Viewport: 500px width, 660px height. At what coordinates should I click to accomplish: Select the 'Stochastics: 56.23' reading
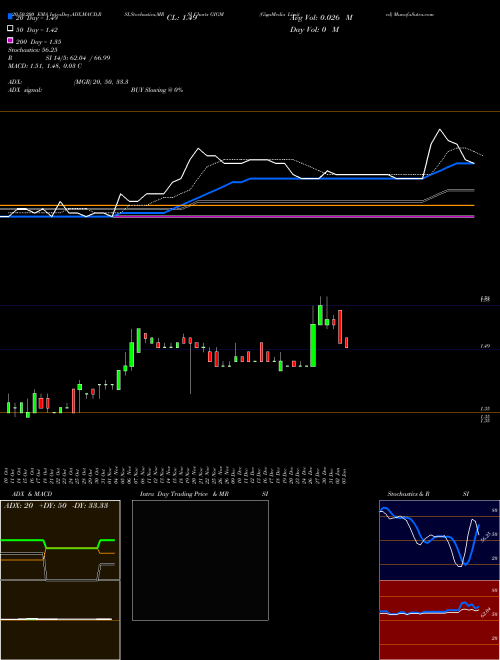tap(33, 50)
